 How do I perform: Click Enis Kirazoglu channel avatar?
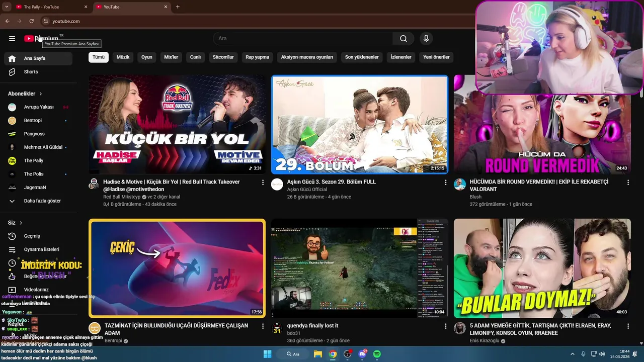coord(460,328)
